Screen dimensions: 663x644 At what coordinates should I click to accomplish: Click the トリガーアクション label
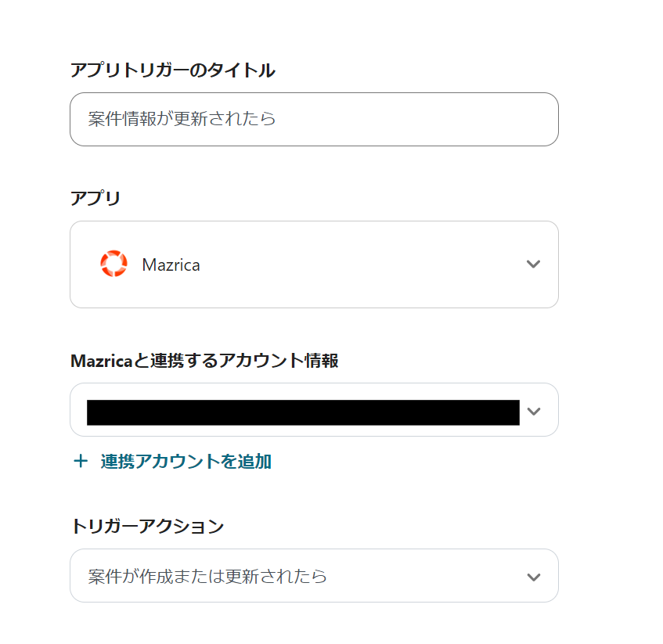coord(147,526)
